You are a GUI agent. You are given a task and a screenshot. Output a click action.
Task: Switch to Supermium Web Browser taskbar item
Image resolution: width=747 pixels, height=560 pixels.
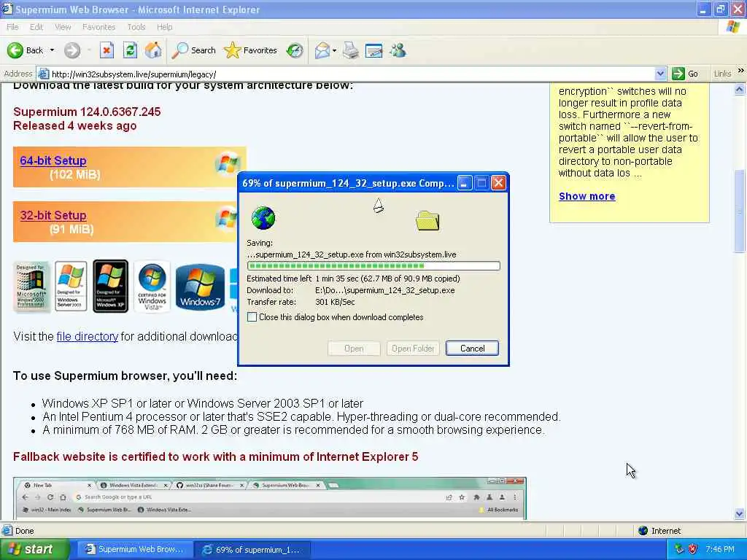[x=135, y=549]
